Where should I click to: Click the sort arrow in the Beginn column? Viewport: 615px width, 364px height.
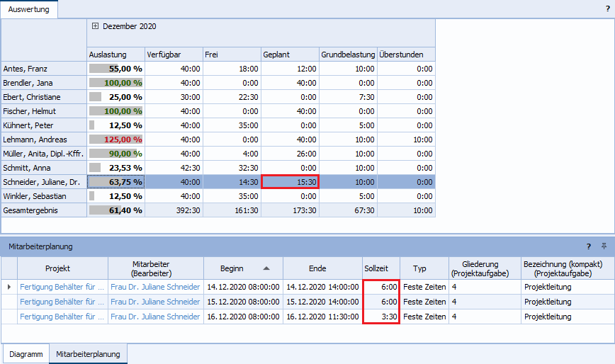[266, 268]
